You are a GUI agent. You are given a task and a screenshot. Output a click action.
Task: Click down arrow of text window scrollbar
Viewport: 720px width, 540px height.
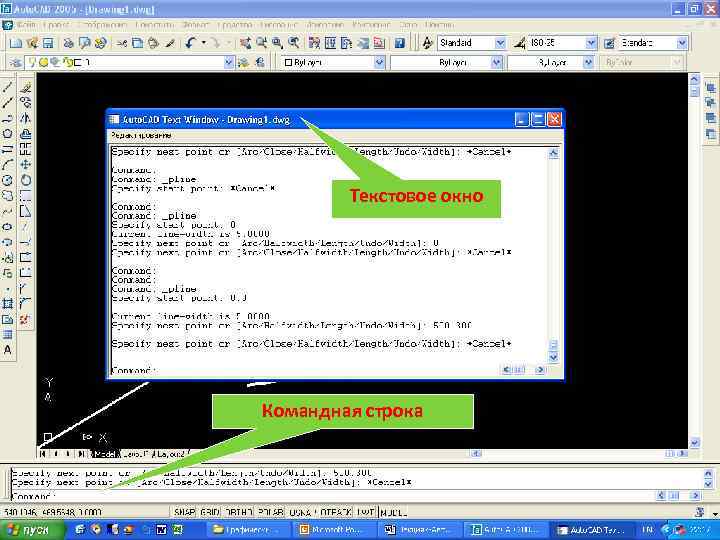553,357
